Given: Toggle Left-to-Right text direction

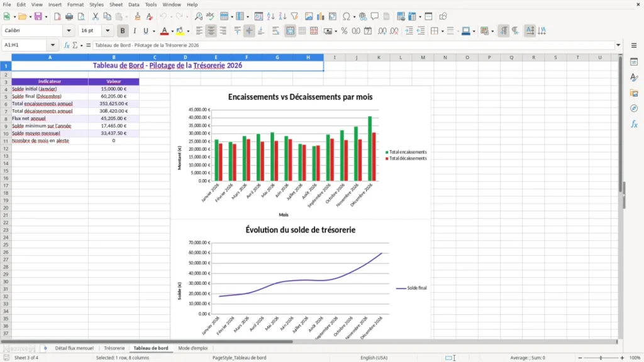Looking at the screenshot, I should click(504, 31).
